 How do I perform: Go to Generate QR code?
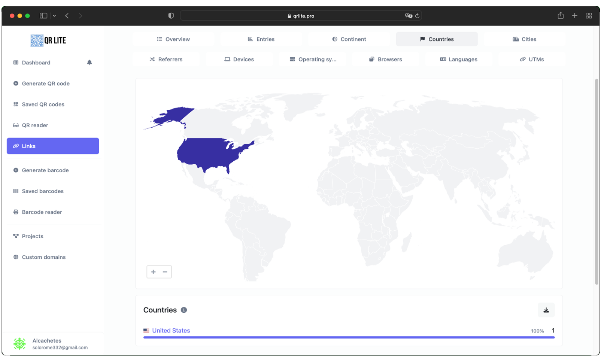click(x=45, y=84)
